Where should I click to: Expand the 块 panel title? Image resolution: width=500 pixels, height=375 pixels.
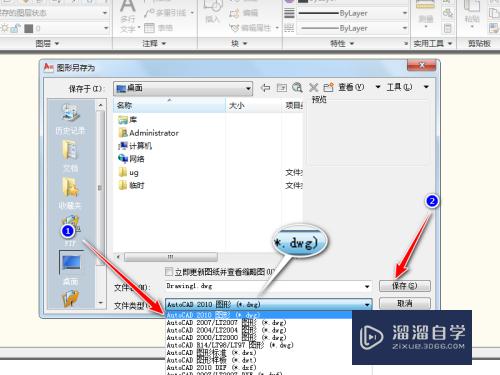239,44
